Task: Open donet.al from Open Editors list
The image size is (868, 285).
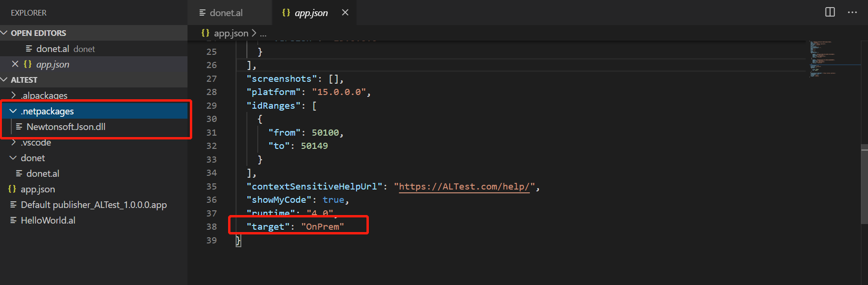Action: tap(94, 48)
